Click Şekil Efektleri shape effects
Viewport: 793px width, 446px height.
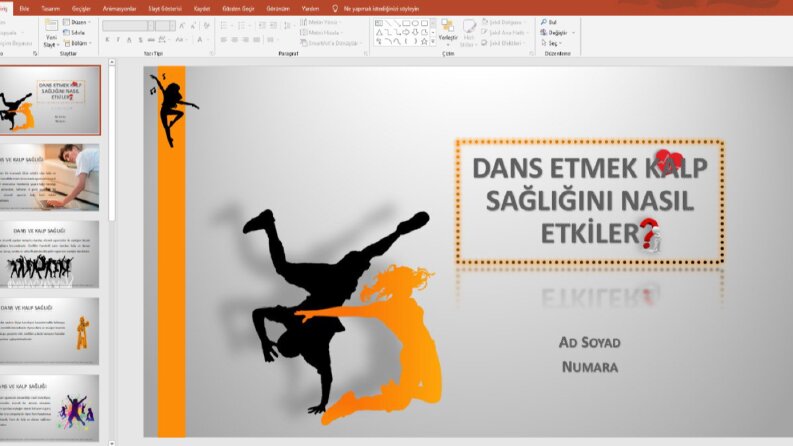coord(503,43)
